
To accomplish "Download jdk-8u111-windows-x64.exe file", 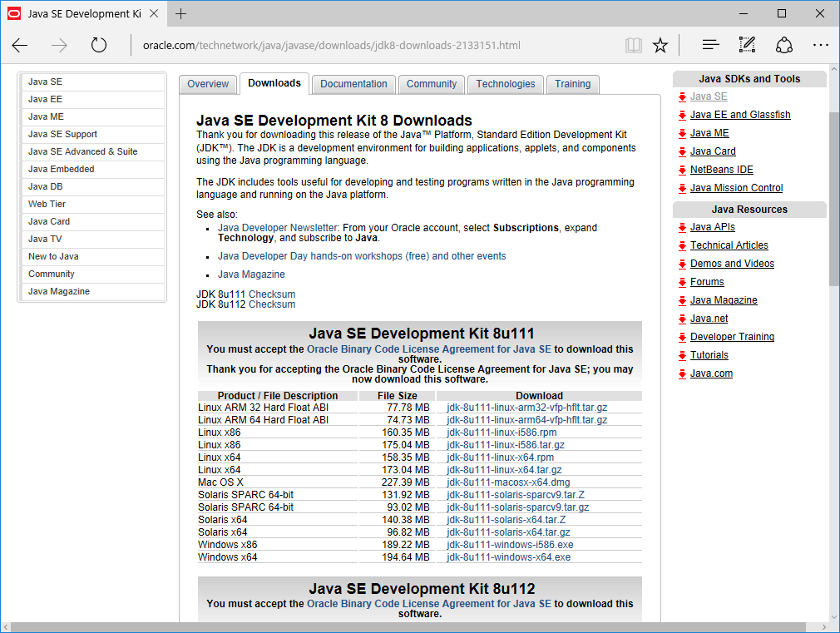I will click(508, 557).
